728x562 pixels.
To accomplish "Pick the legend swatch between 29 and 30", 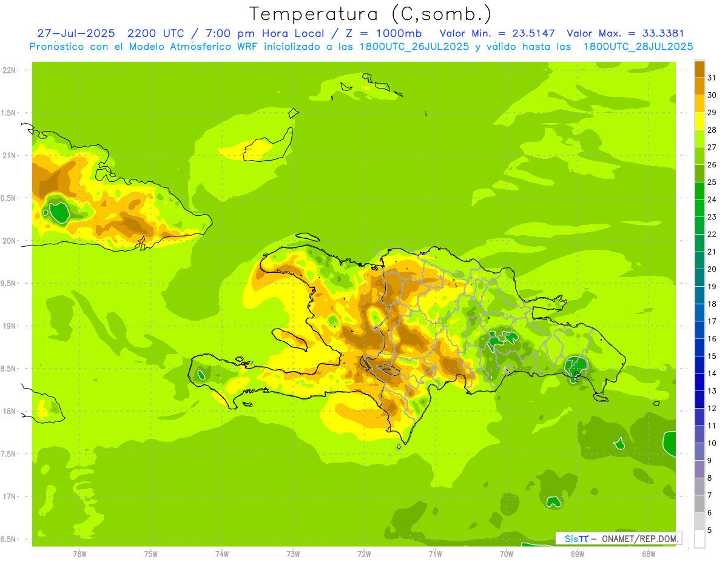I will (699, 104).
